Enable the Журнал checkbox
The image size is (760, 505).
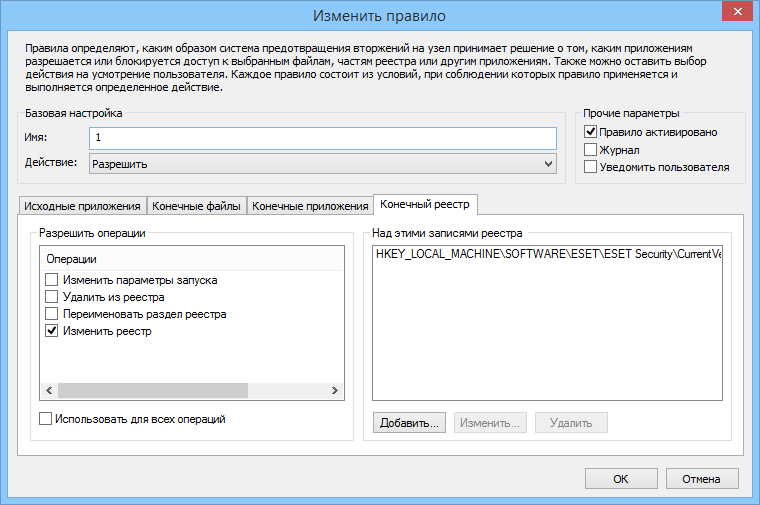click(x=591, y=150)
